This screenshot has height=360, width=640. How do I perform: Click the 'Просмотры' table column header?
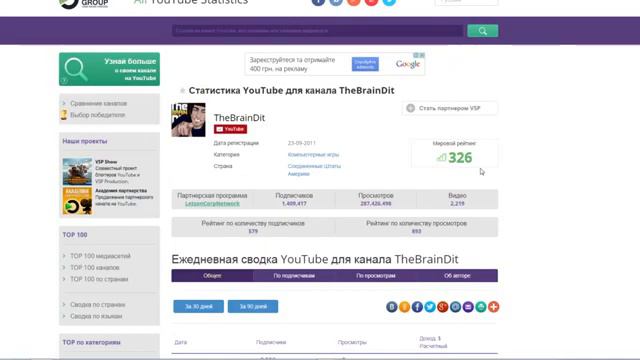coord(352,342)
